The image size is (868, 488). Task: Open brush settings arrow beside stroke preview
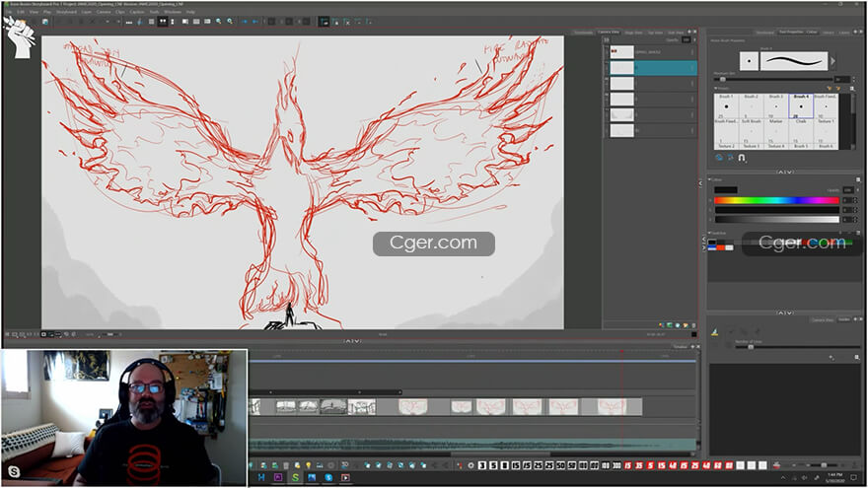(832, 61)
